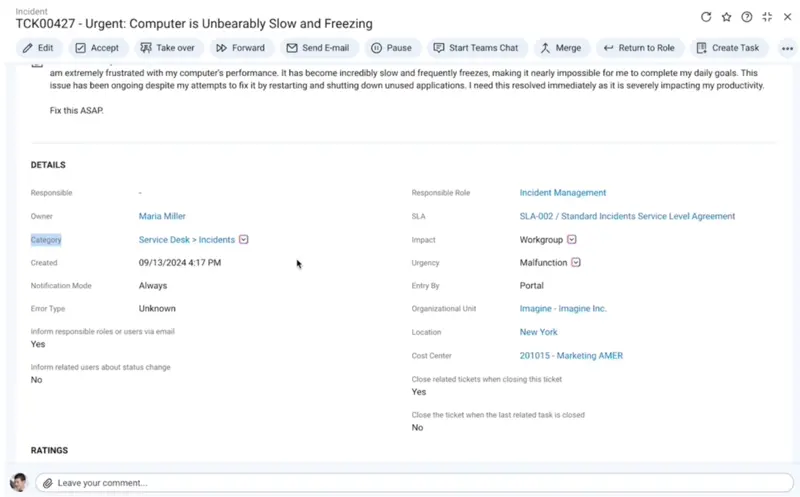The image size is (800, 497).
Task: Open help via question mark icon
Action: (x=747, y=17)
